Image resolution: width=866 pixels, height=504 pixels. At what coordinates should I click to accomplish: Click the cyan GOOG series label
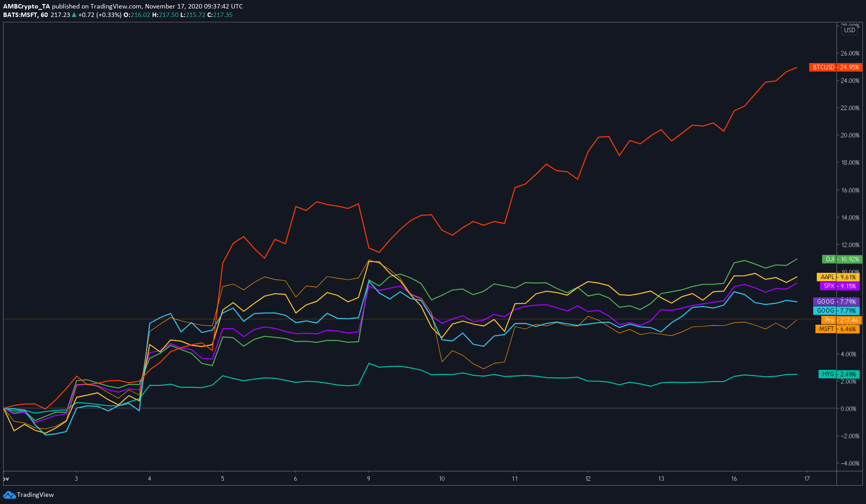825,311
